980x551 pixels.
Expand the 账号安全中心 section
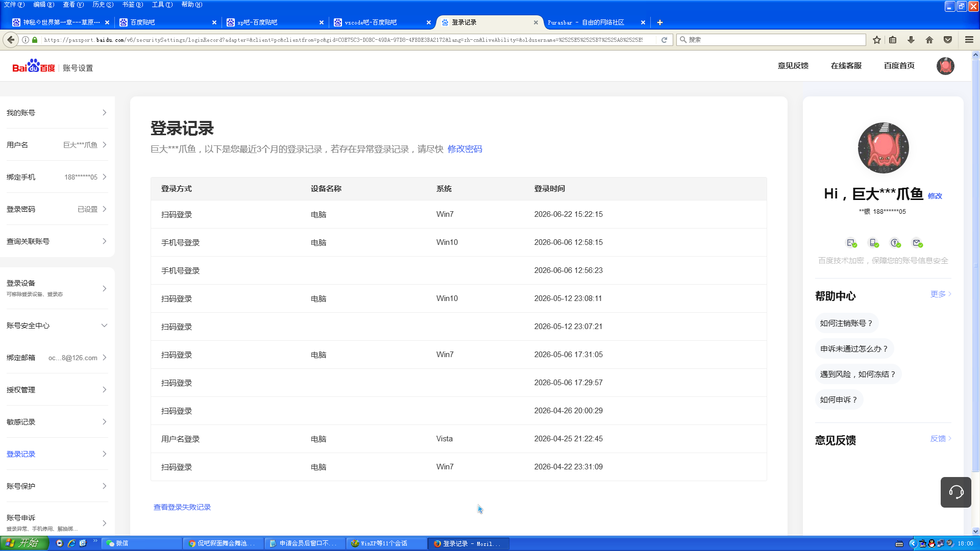(57, 325)
